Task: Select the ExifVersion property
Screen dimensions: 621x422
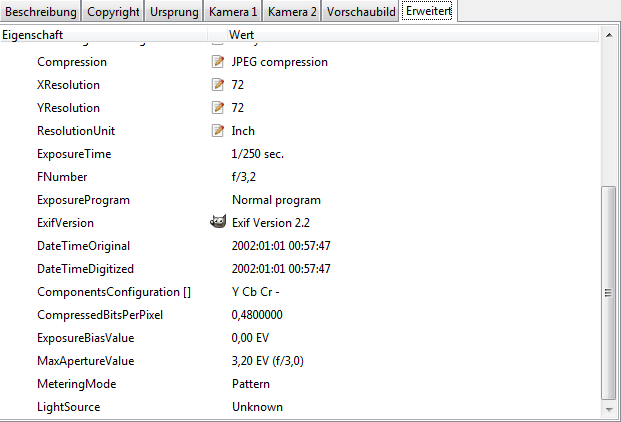Action: click(x=65, y=223)
